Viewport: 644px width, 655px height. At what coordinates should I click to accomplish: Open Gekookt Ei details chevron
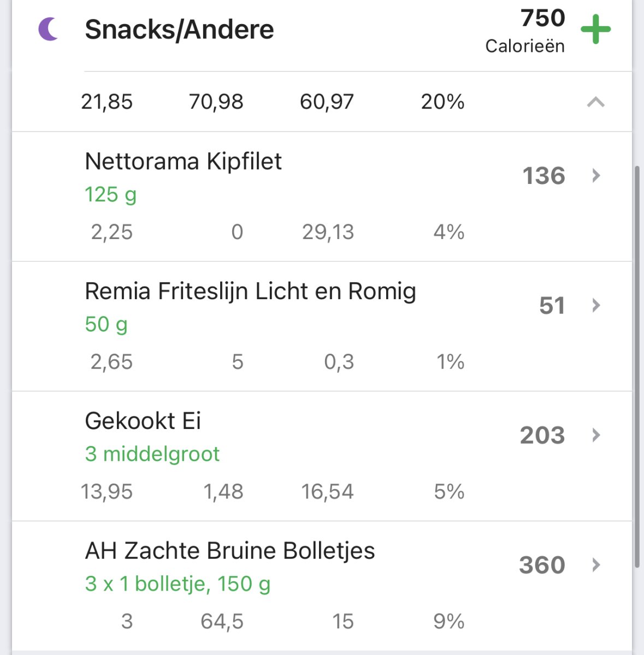[x=596, y=435]
